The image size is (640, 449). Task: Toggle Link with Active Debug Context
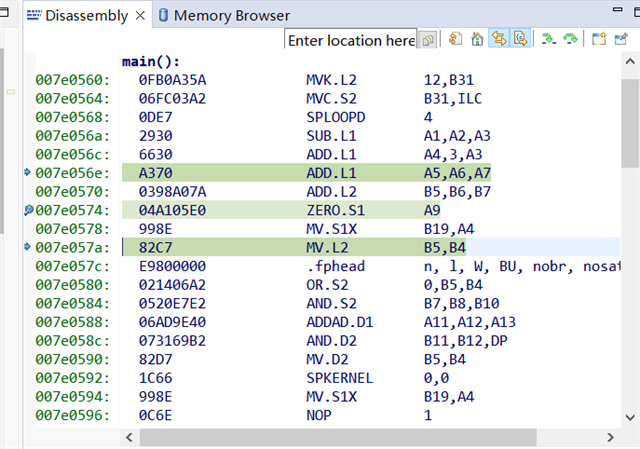coord(499,39)
